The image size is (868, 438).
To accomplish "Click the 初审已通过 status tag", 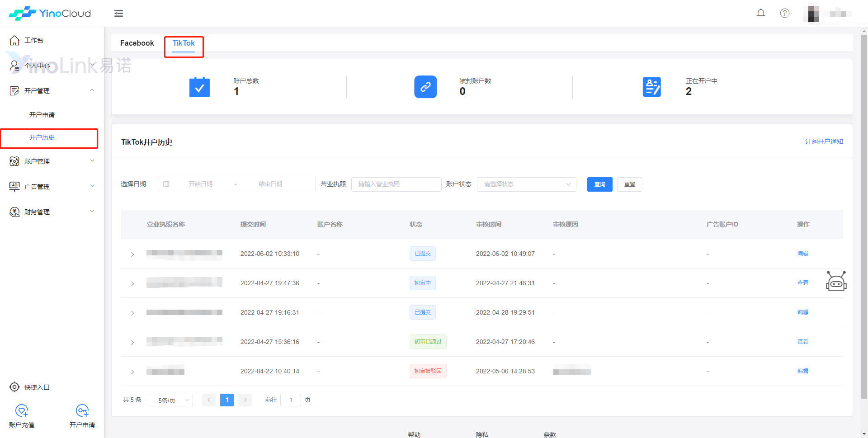I will [x=428, y=342].
